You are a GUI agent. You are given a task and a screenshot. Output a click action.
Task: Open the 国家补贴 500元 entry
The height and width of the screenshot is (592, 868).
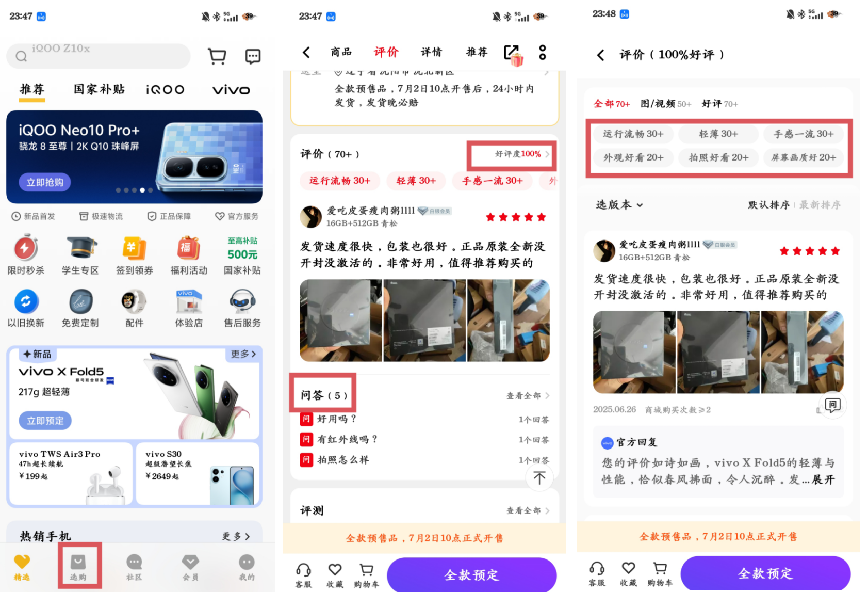tap(242, 255)
